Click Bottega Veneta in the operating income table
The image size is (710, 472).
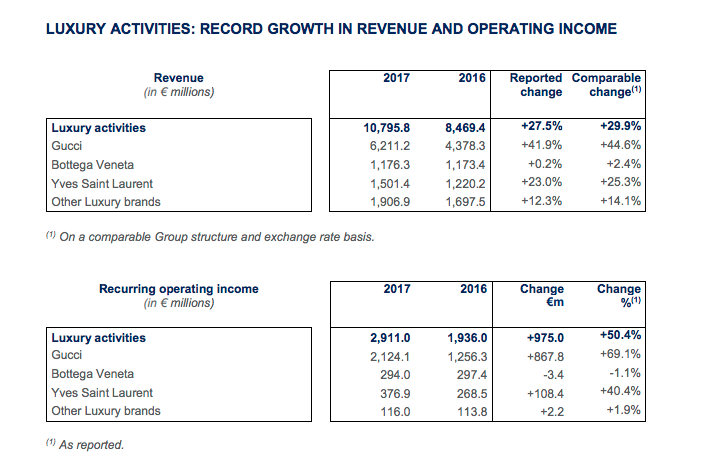pyautogui.click(x=92, y=374)
